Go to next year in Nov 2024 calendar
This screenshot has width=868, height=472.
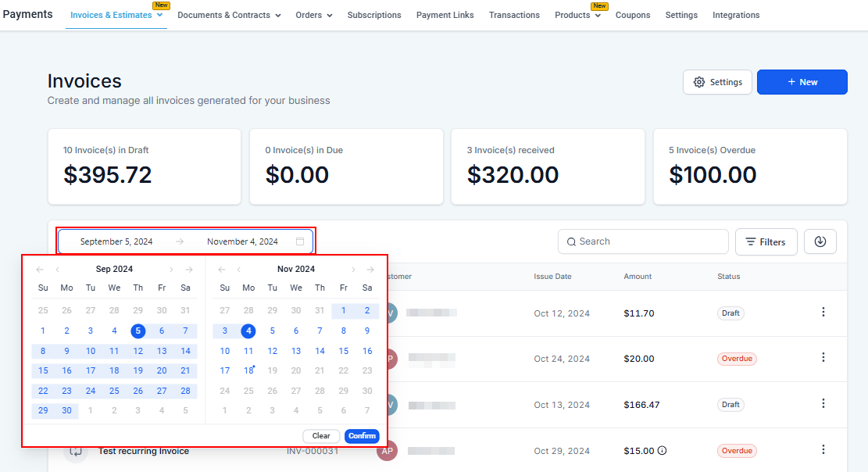tap(370, 270)
